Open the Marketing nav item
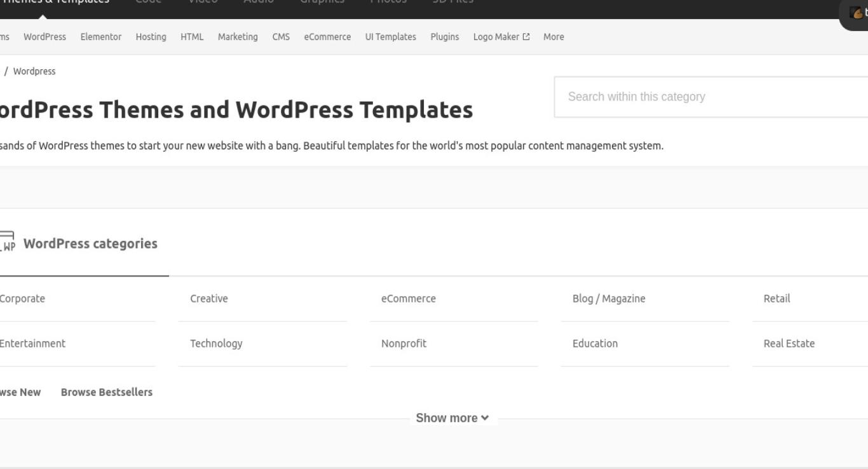 [238, 37]
